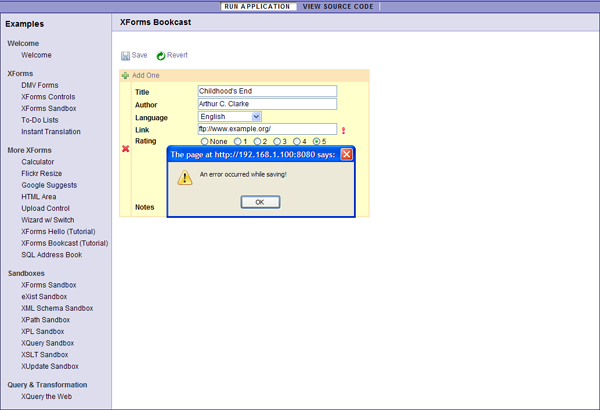Image resolution: width=600 pixels, height=410 pixels.
Task: Click the Save disk icon
Action: click(126, 56)
